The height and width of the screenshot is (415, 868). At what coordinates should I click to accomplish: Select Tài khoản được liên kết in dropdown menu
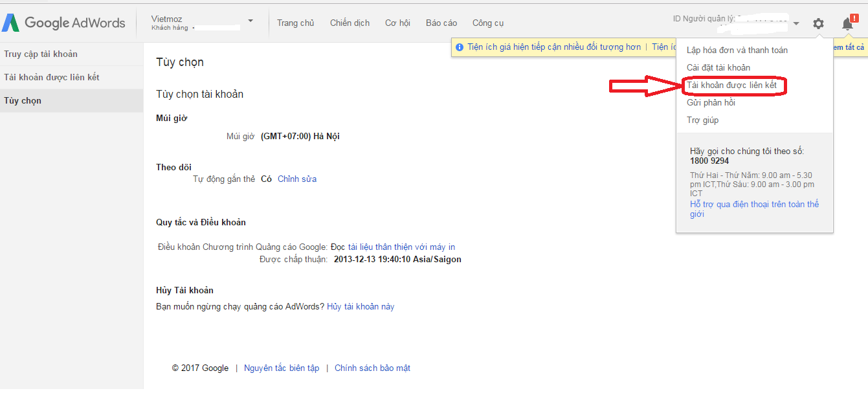click(731, 85)
